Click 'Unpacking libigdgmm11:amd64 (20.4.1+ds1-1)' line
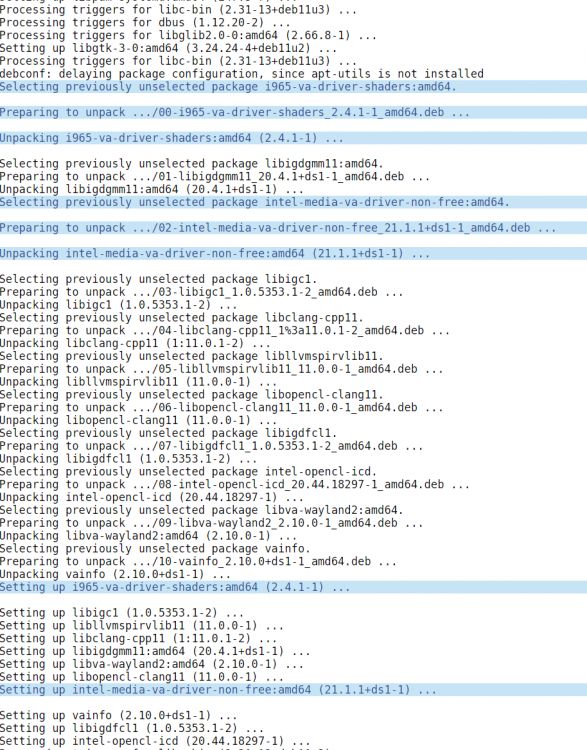This screenshot has width=587, height=750. pos(152,189)
